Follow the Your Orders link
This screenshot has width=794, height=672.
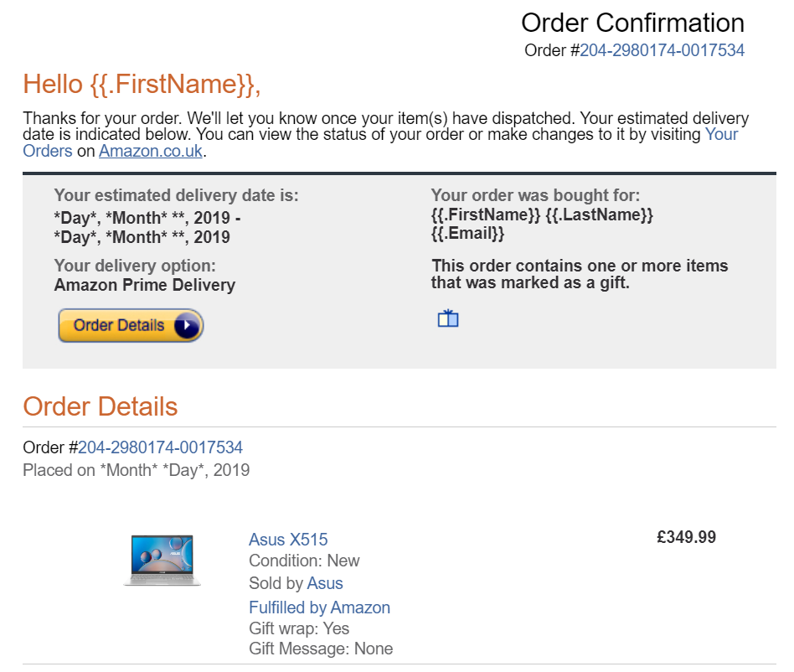coord(722,134)
